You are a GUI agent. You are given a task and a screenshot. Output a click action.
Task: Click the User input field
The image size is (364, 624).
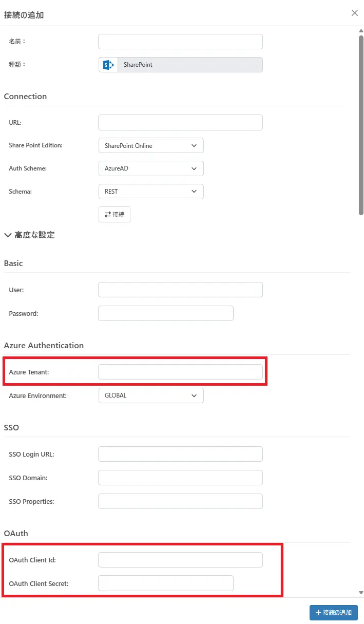coord(180,290)
